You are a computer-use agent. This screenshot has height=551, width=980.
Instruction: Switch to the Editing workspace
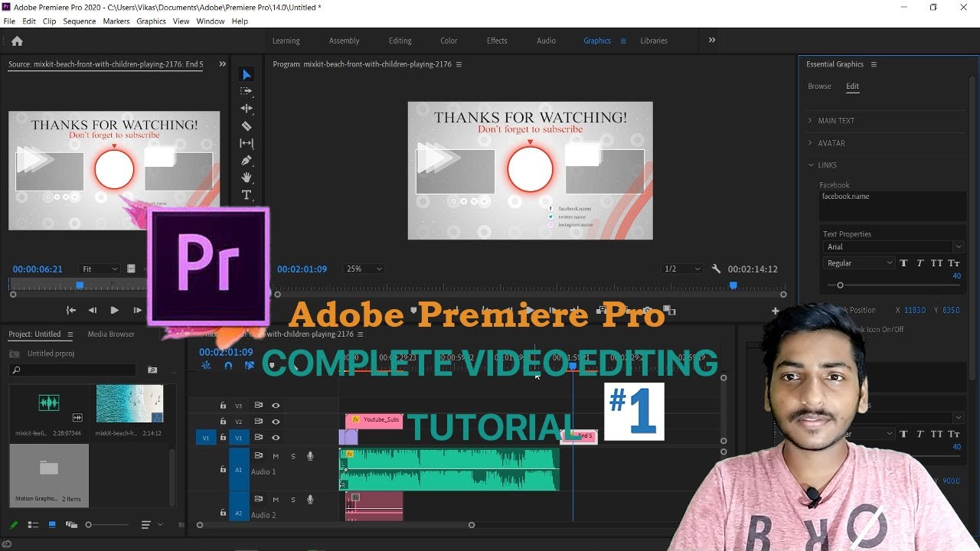pos(400,41)
